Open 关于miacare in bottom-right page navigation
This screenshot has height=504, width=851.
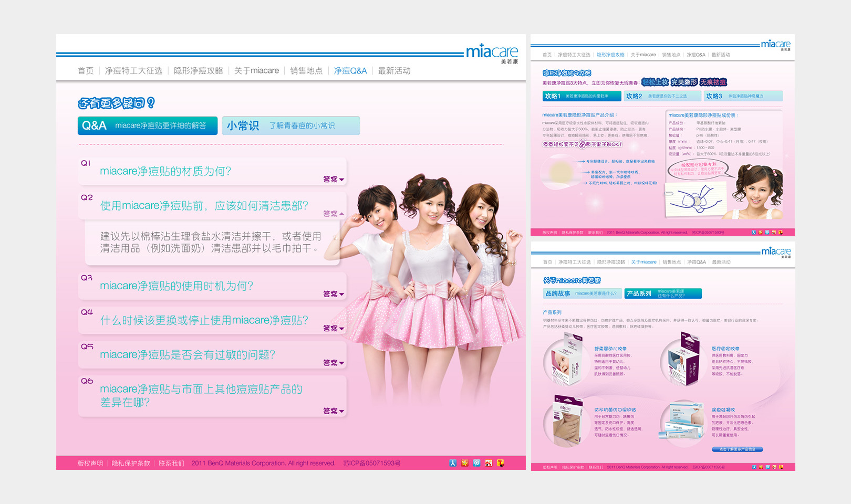(644, 262)
